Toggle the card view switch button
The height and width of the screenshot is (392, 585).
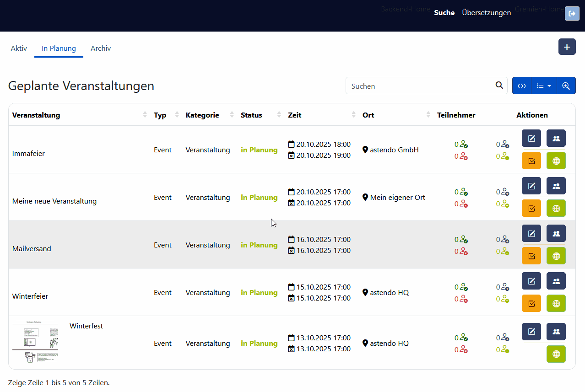click(x=522, y=86)
